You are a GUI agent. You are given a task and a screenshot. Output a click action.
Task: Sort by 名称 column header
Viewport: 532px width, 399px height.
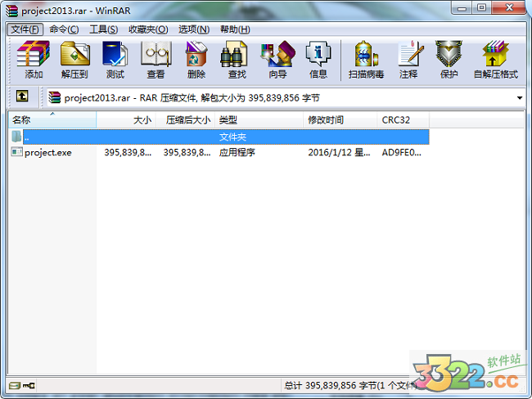[52, 120]
